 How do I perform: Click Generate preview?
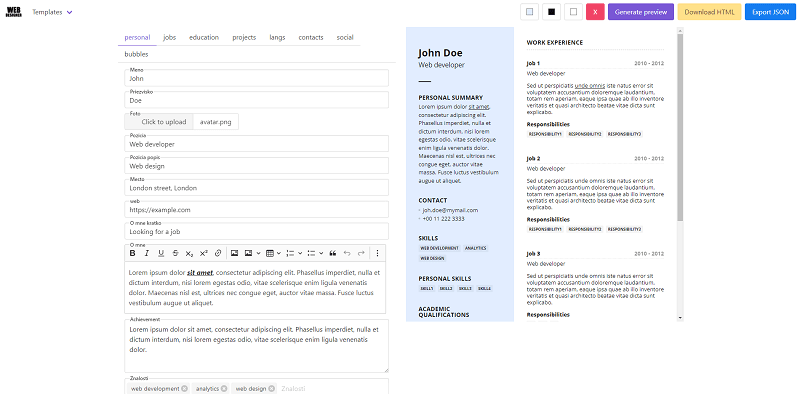(641, 12)
